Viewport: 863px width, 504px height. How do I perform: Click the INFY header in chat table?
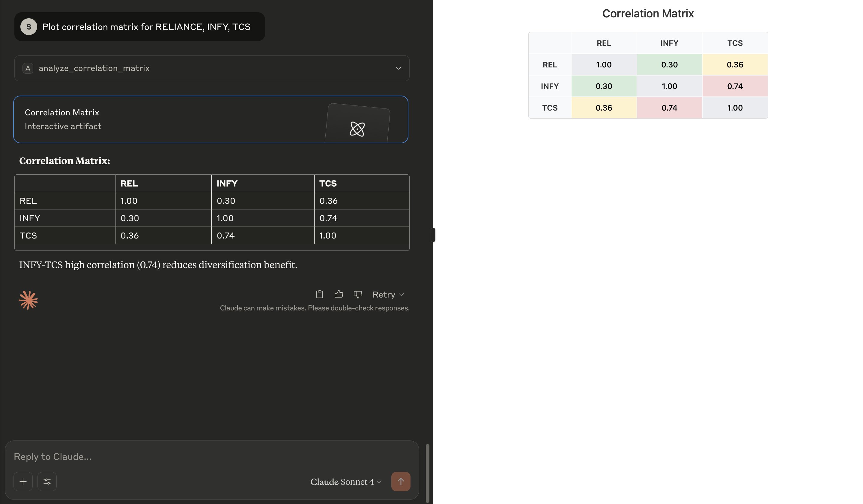point(227,183)
